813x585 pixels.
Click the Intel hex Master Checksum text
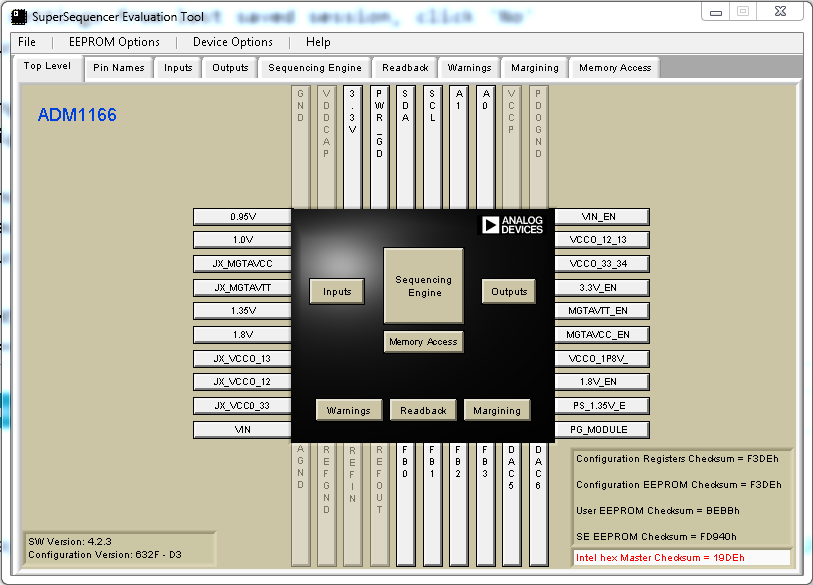[660, 558]
